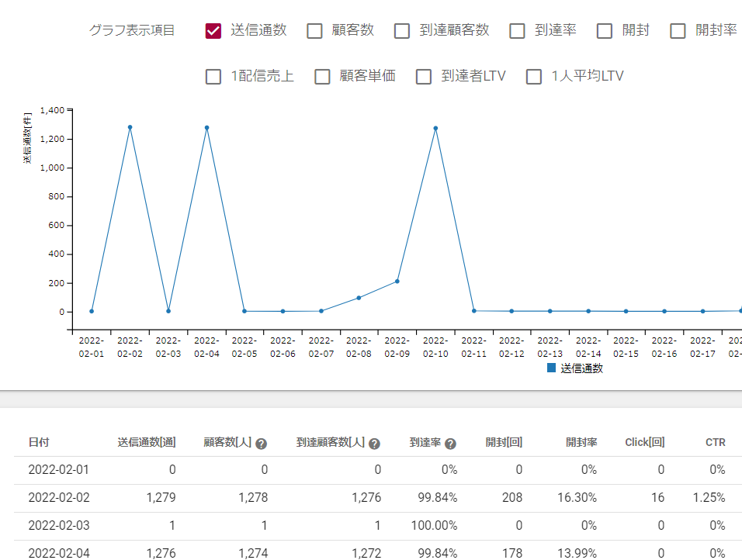Screen dimensions: 742x560
Task: Click the 日付 column header
Action: tap(39, 443)
